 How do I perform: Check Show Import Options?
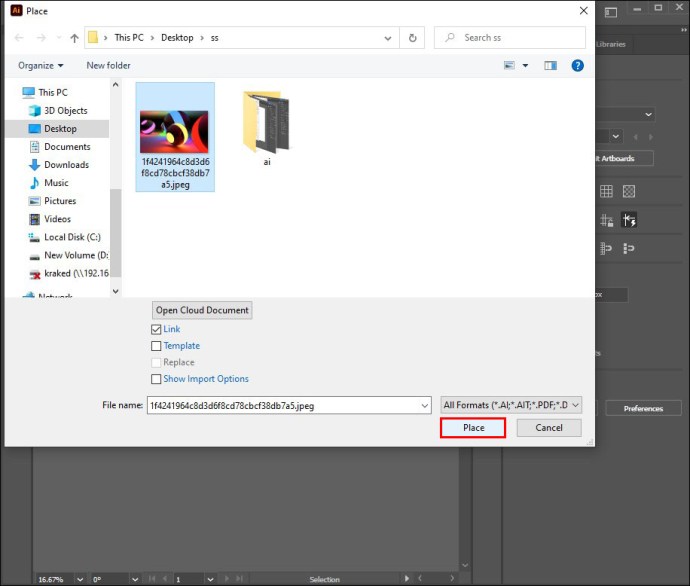tap(156, 379)
